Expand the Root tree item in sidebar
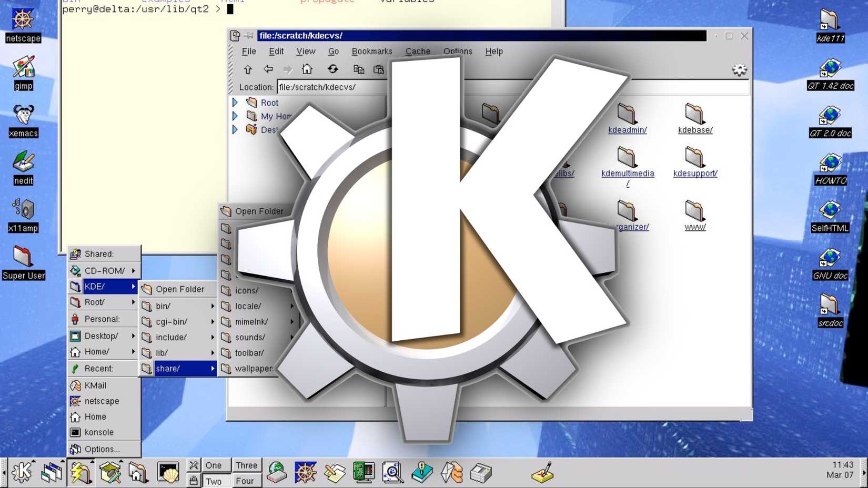Viewport: 868px width, 488px height. (235, 103)
